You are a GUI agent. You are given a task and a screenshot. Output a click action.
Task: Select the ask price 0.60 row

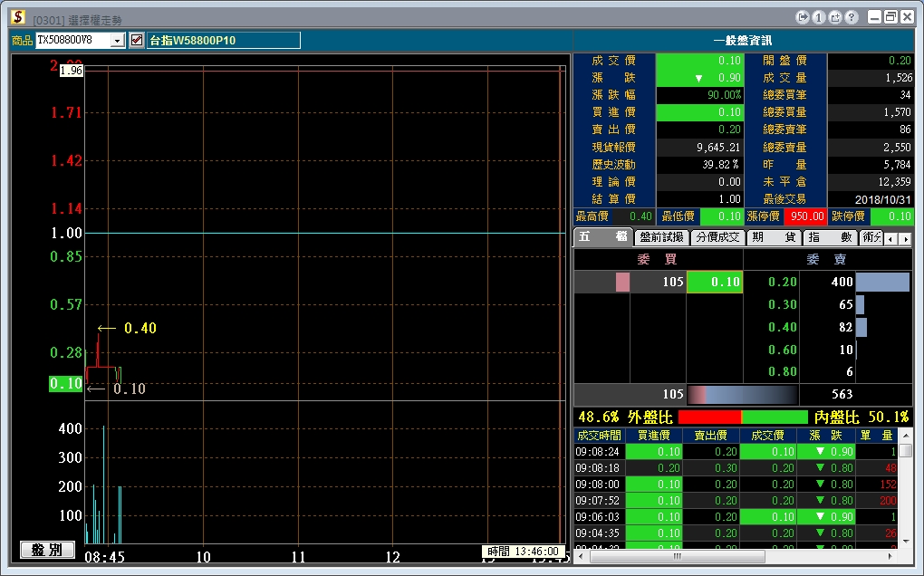click(782, 350)
